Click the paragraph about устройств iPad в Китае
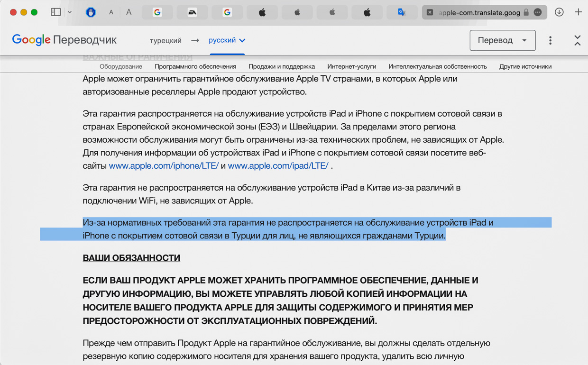The image size is (588, 365). (271, 194)
